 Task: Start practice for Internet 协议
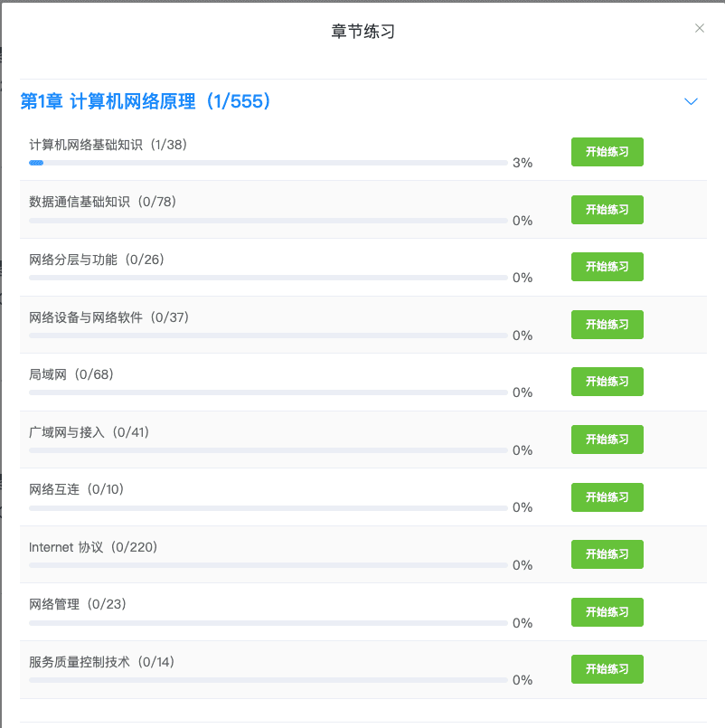(x=607, y=553)
